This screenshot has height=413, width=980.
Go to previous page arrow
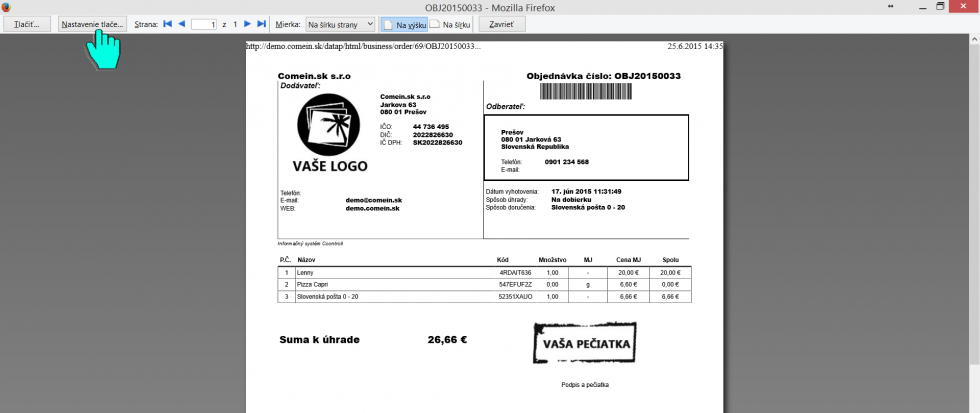click(x=181, y=24)
